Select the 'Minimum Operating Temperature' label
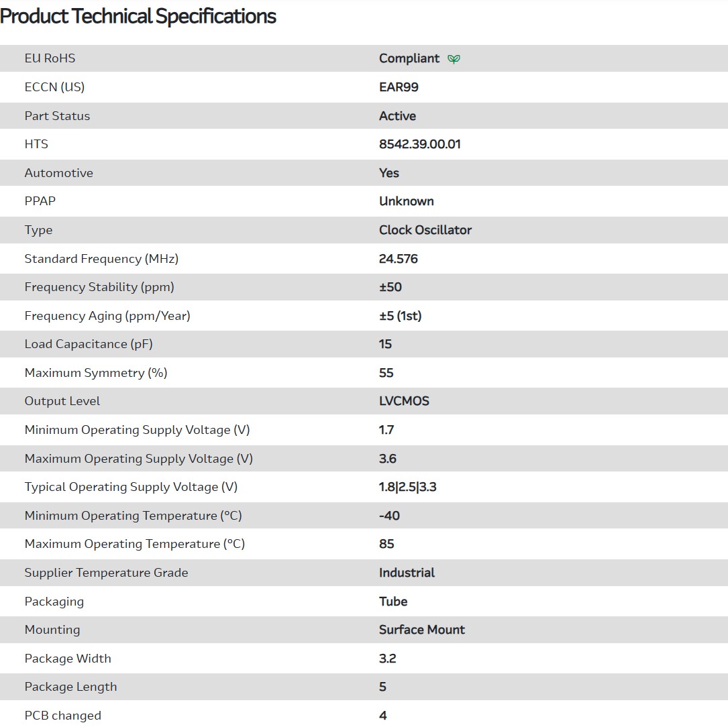 point(133,516)
